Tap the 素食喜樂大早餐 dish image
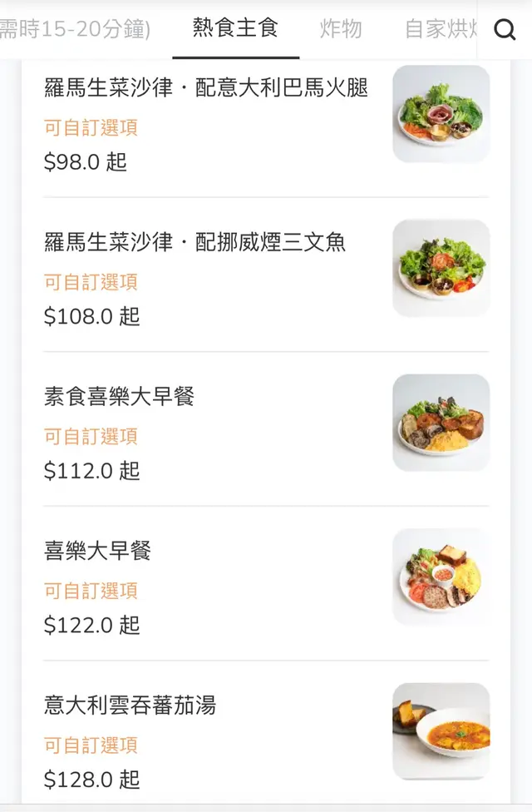This screenshot has width=532, height=812. [x=441, y=423]
